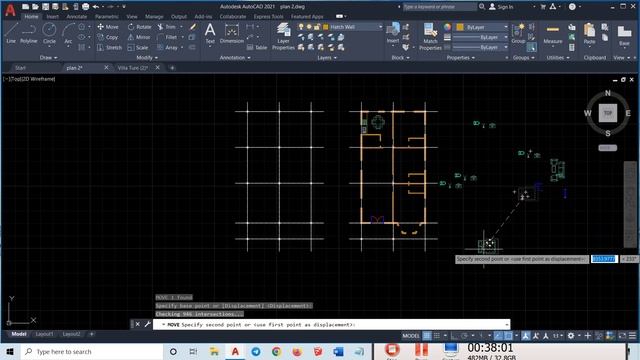This screenshot has height=360, width=640.
Task: Click the Erase pencil icon in Modify
Action: (x=193, y=27)
